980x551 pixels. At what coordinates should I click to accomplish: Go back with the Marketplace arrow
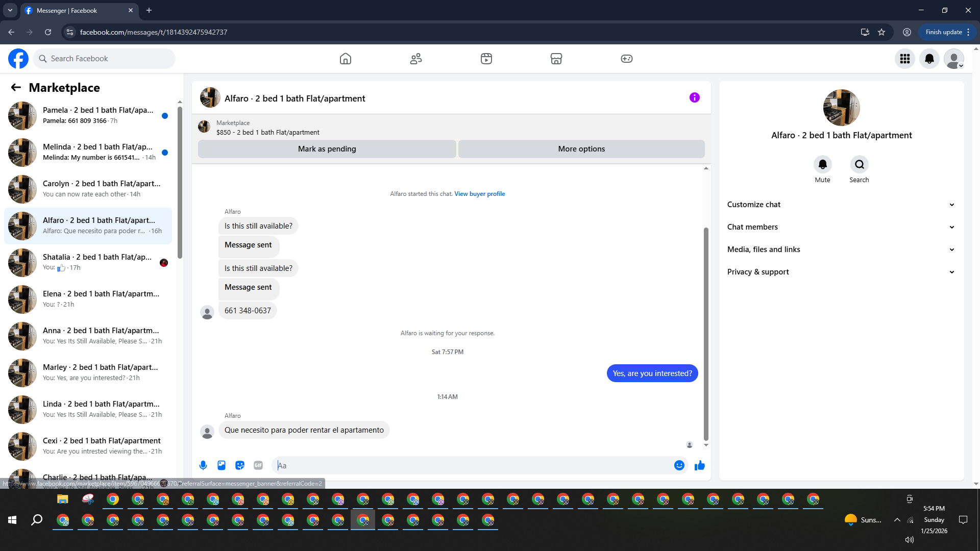[x=16, y=88]
